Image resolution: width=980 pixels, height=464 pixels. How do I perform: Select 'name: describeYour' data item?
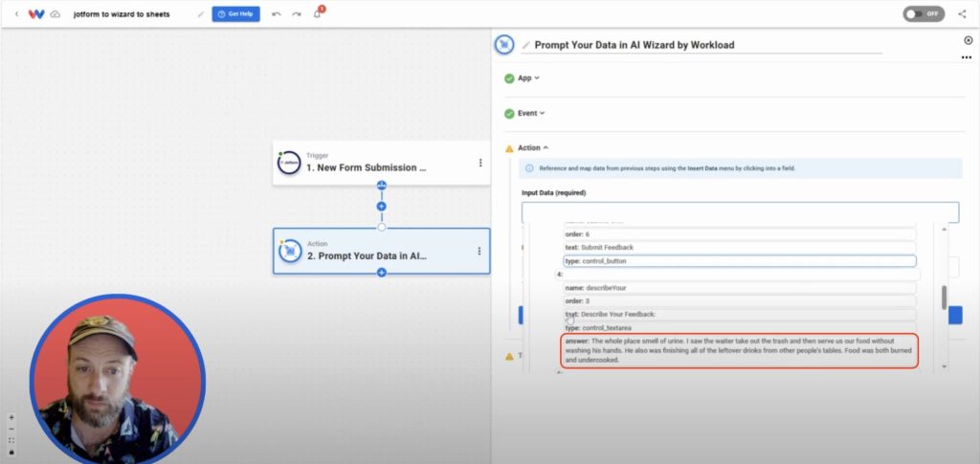click(740, 288)
